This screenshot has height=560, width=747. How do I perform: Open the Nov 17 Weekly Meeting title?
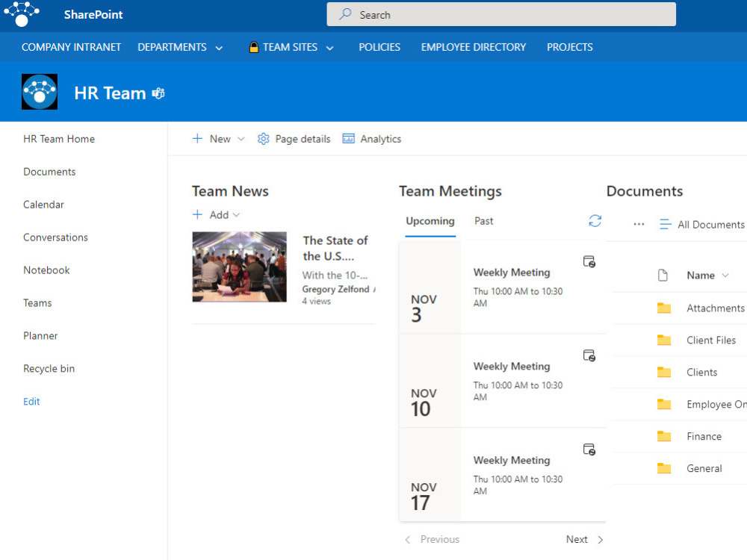[512, 460]
